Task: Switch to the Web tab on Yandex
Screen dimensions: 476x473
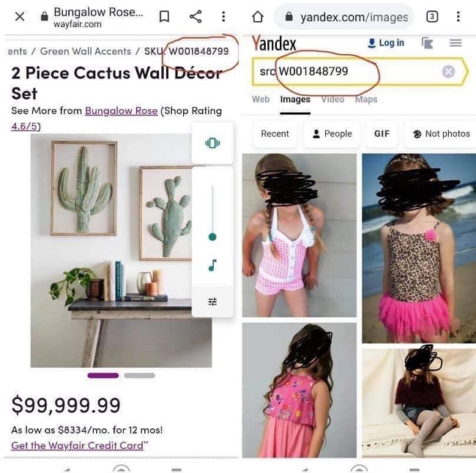Action: point(261,100)
